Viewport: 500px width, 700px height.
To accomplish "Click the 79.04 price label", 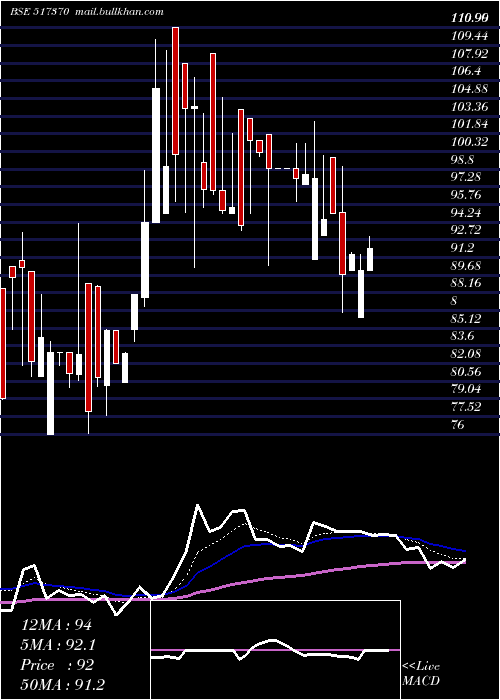I will (466, 389).
